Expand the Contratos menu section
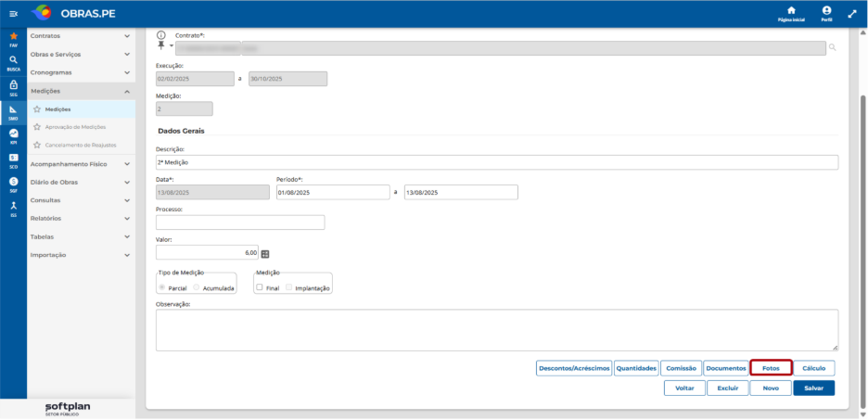 coord(81,36)
